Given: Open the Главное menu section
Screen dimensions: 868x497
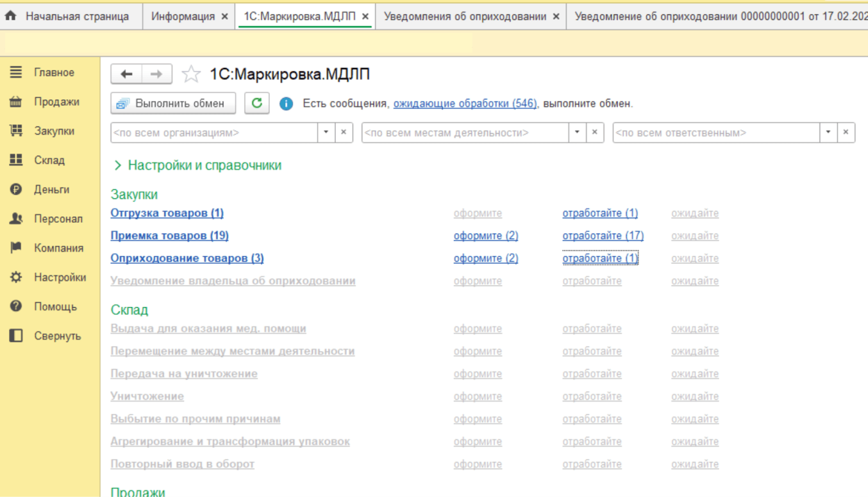Looking at the screenshot, I should point(54,72).
